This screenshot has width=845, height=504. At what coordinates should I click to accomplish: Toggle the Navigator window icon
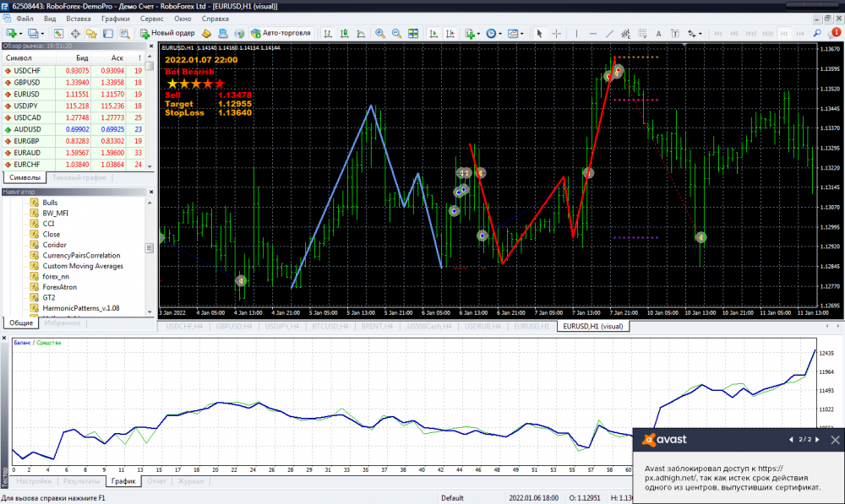(x=91, y=34)
